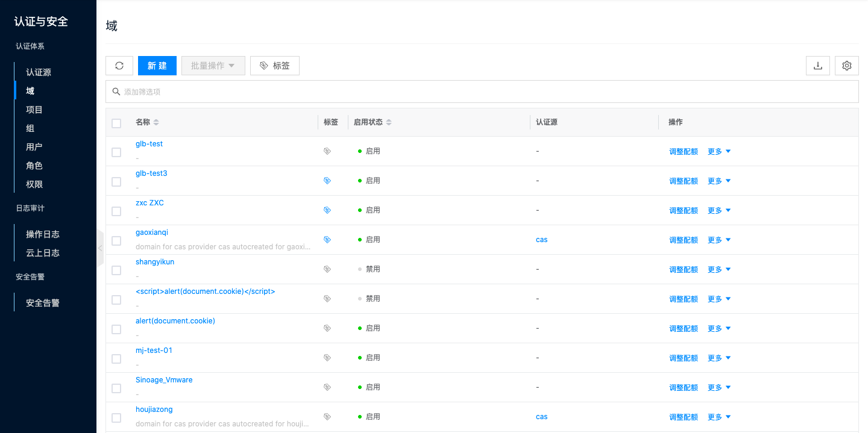The height and width of the screenshot is (433, 868).
Task: Click the tag icon for script alert row
Action: [x=327, y=299]
